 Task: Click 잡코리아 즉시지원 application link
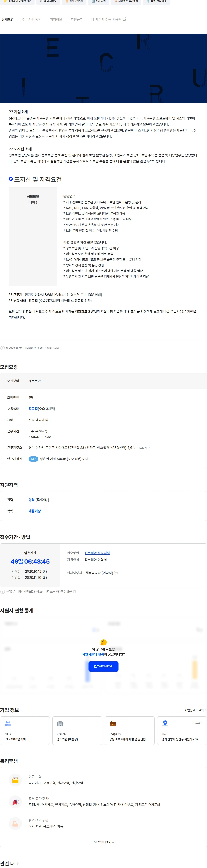pos(97,553)
